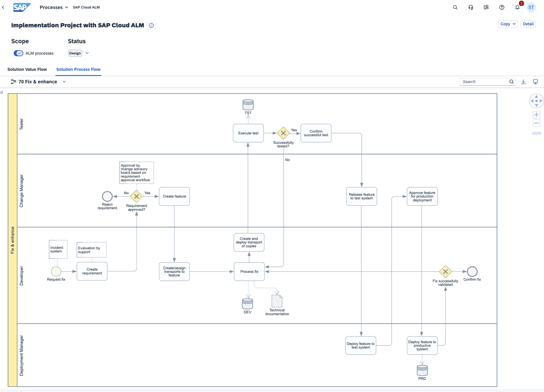Toggle the ALM processes switch
This screenshot has width=544, height=392.
[x=18, y=53]
